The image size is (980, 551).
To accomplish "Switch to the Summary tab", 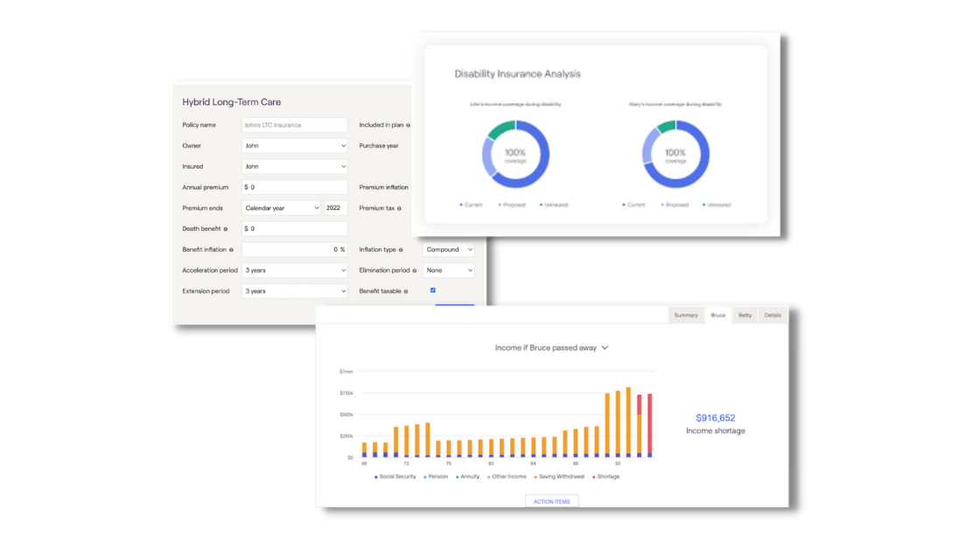I will point(686,316).
